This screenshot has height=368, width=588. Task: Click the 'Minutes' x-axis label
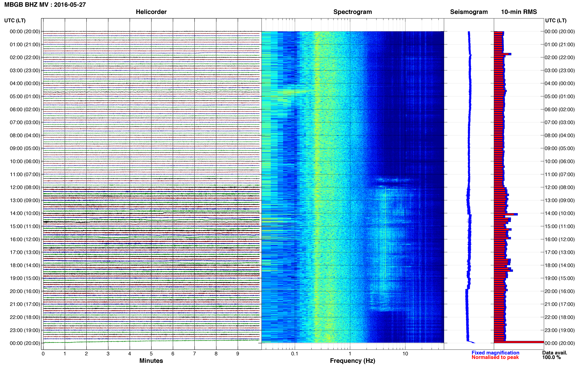click(151, 361)
